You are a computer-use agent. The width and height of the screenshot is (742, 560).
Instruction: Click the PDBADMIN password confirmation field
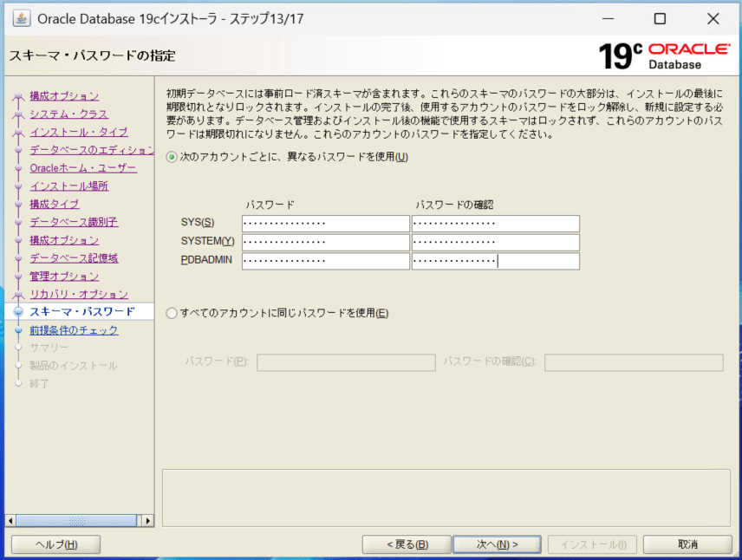(495, 261)
